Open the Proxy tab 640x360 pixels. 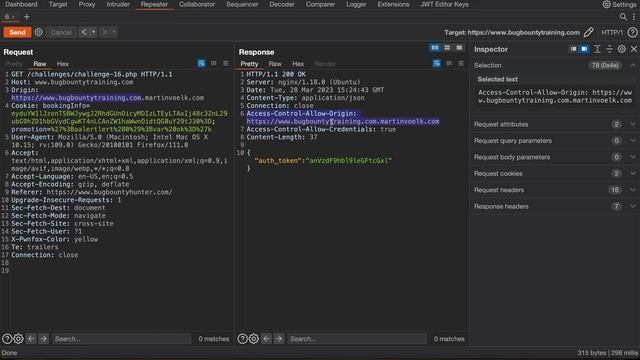pos(87,4)
